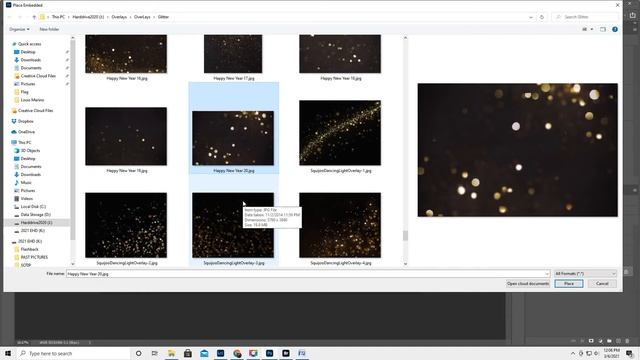The width and height of the screenshot is (640, 360).
Task: Select Harddrive2020 (I:) in the navigation tree
Action: coord(36,222)
